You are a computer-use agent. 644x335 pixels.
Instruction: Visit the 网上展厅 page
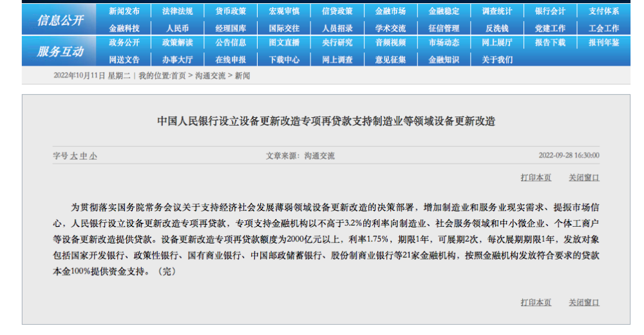tap(497, 43)
